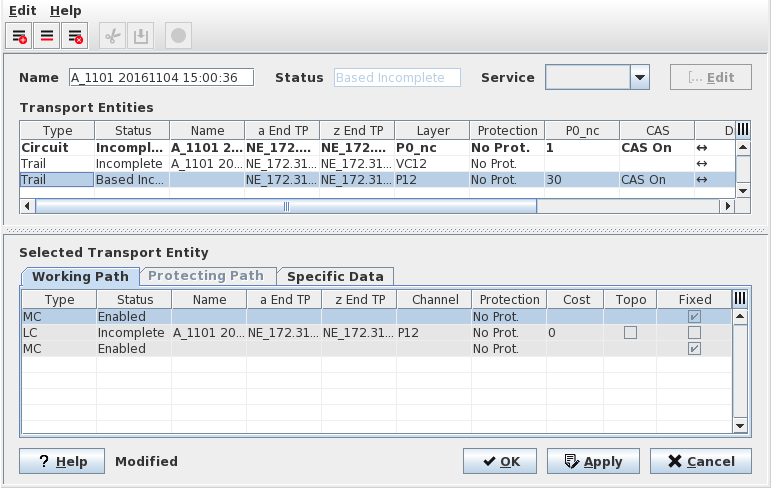The width and height of the screenshot is (771, 488).
Task: Toggle Topo checkbox in the LC row
Action: 630,333
